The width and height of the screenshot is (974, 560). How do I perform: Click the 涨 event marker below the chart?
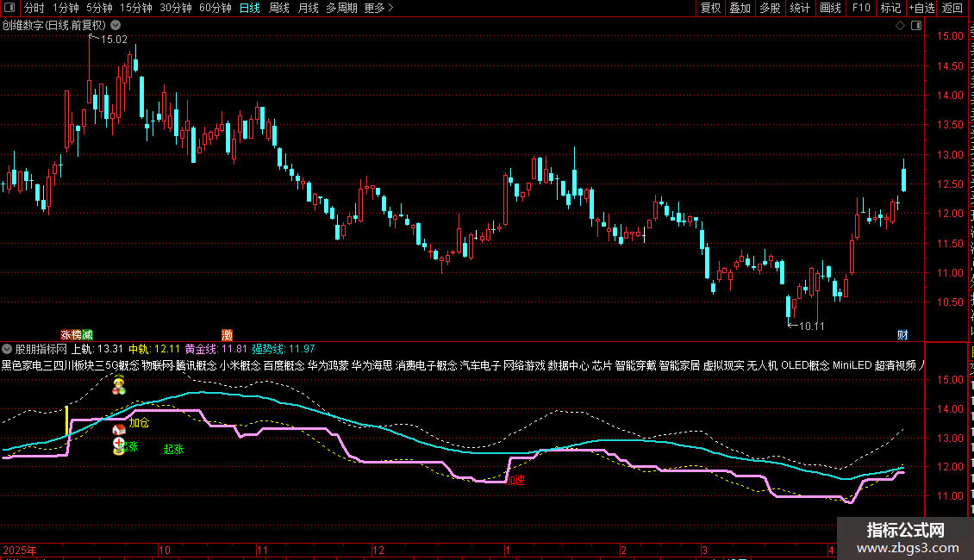(x=66, y=334)
